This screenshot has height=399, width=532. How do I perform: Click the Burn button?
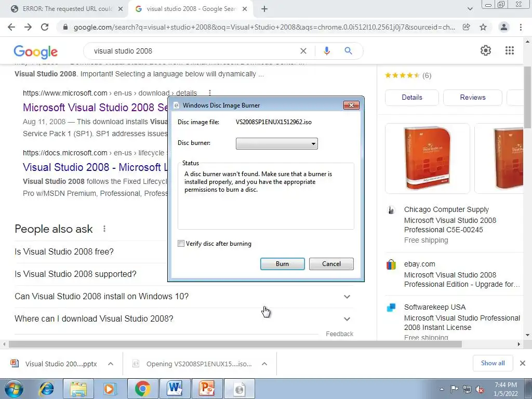(282, 264)
